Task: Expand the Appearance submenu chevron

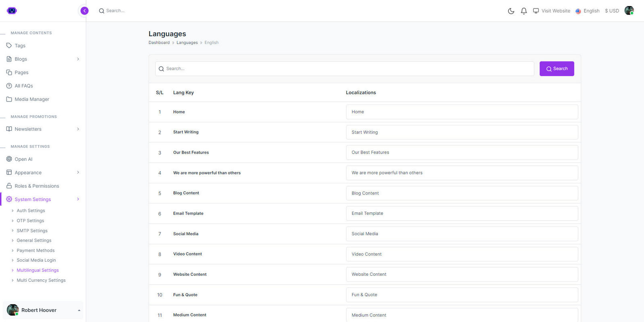Action: coord(78,172)
